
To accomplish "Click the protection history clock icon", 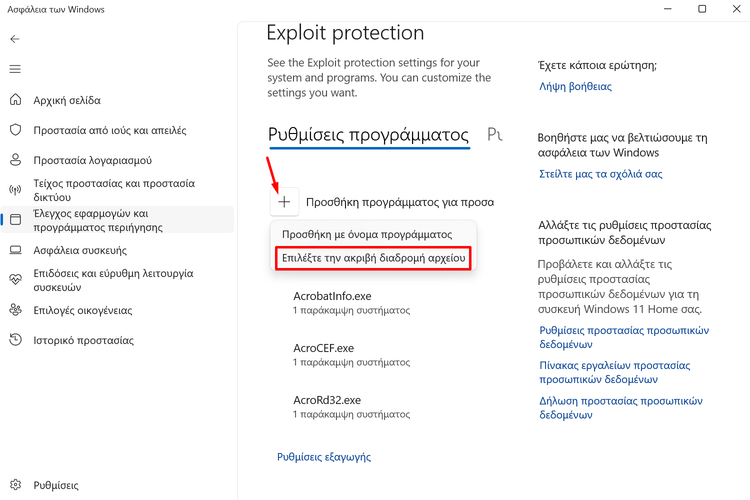I will point(15,340).
